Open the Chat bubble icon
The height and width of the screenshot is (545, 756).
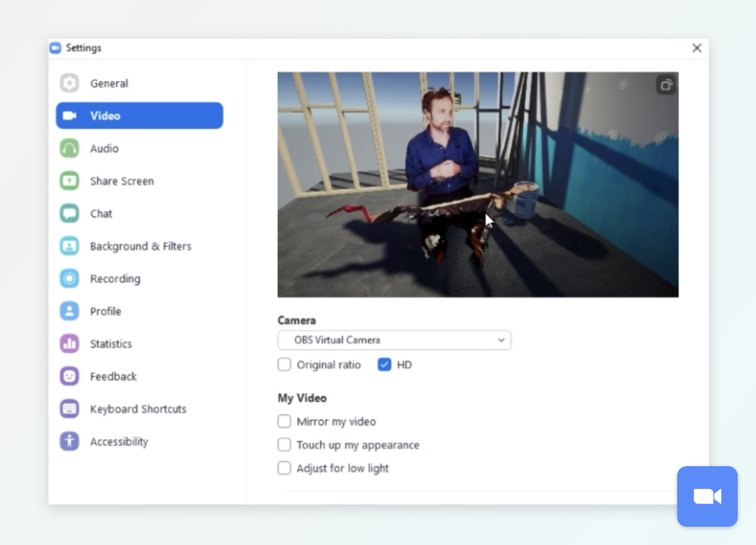click(69, 213)
